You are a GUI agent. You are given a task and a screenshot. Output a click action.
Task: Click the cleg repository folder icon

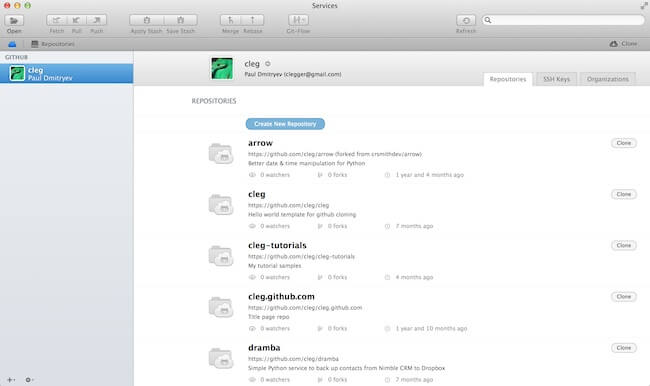click(221, 205)
